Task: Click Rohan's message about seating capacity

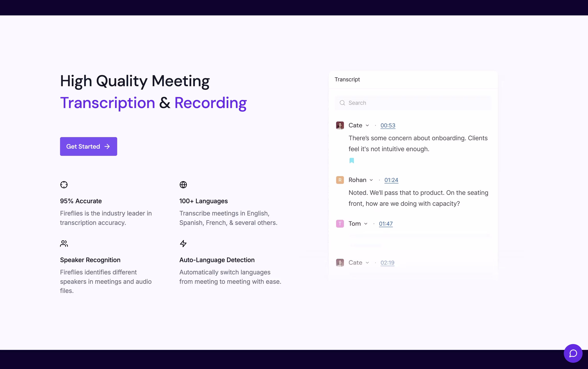Action: point(418,198)
